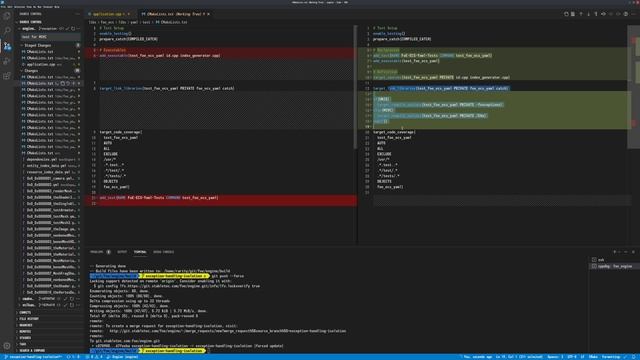Collapse the Changes group
Screen dimensions: 640x360
[22, 71]
